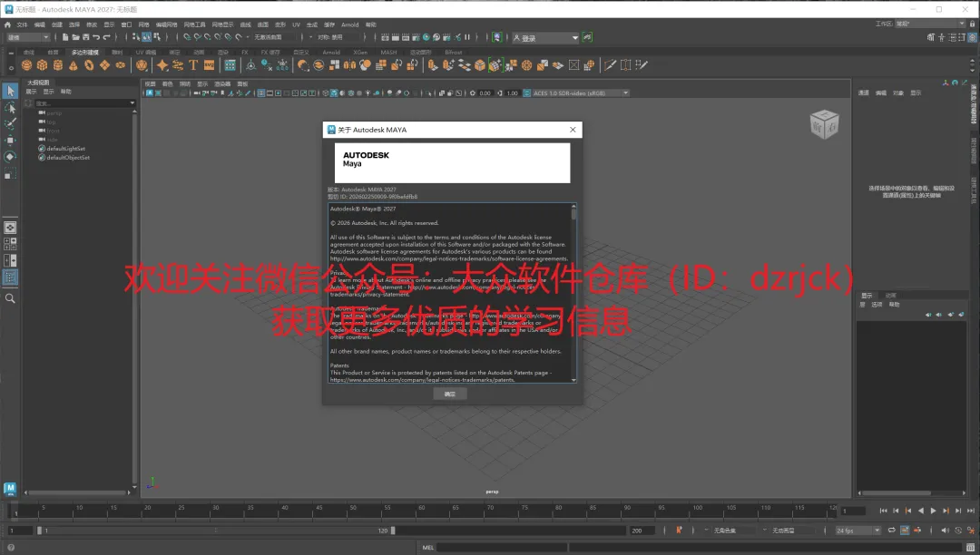Toggle single-pane layout in left toolbox
980x555 pixels.
pyautogui.click(x=10, y=228)
